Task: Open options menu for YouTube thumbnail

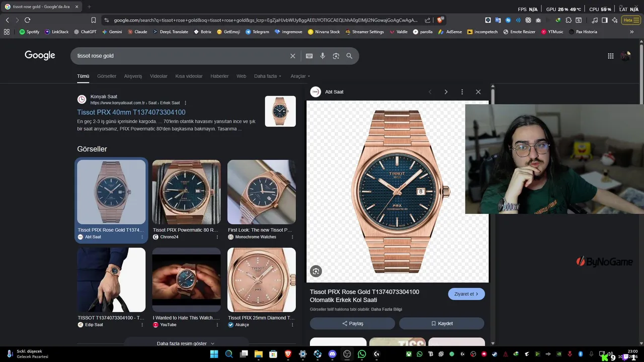Action: [x=217, y=325]
